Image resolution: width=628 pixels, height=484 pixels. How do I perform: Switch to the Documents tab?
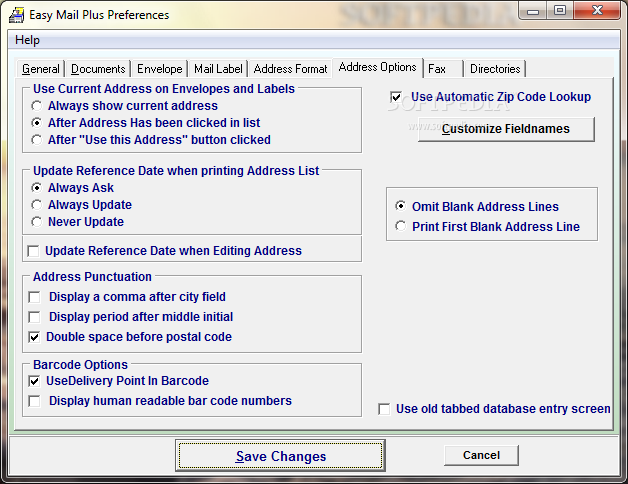98,69
